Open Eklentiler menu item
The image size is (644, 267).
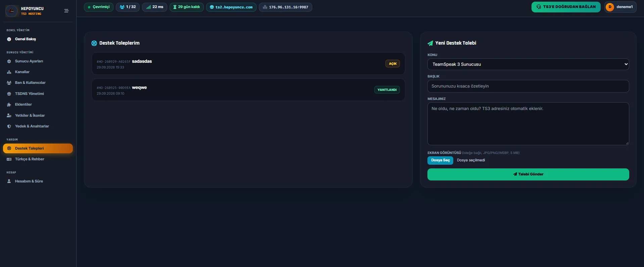pyautogui.click(x=38, y=105)
